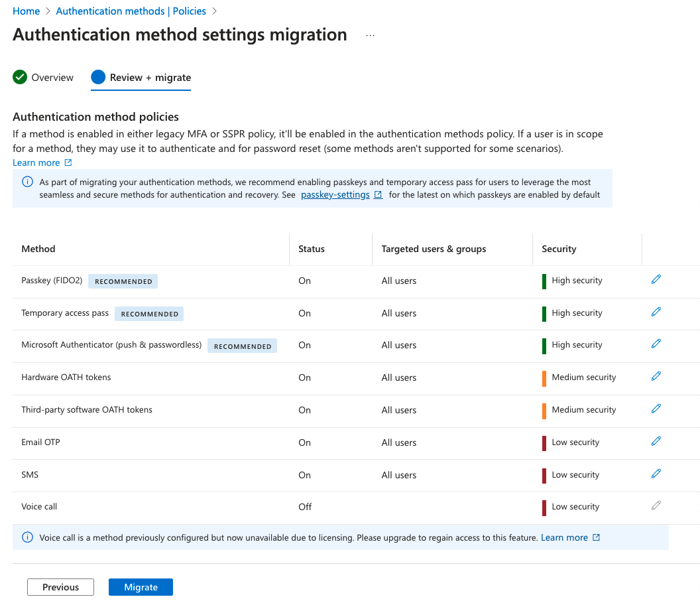Click Learn more under policies description

click(x=36, y=163)
